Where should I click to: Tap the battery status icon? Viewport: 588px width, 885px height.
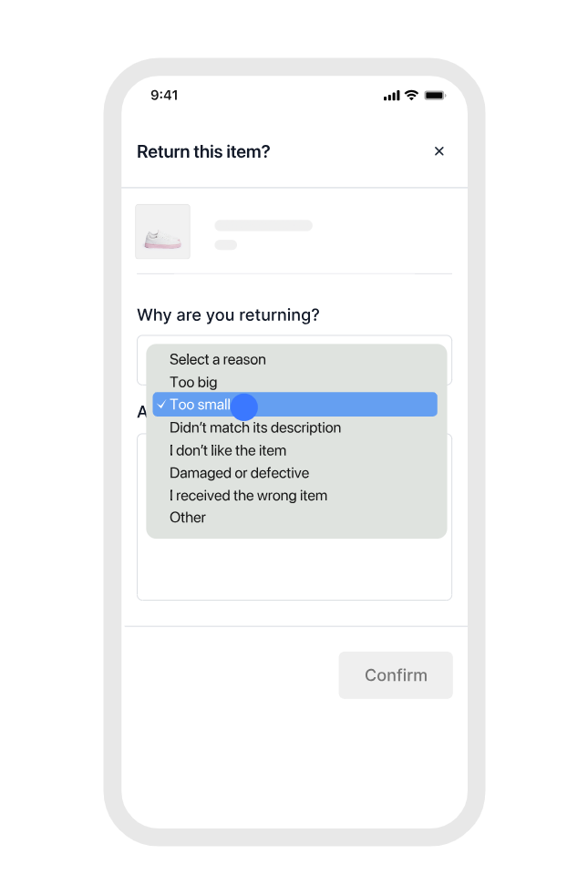pyautogui.click(x=435, y=96)
